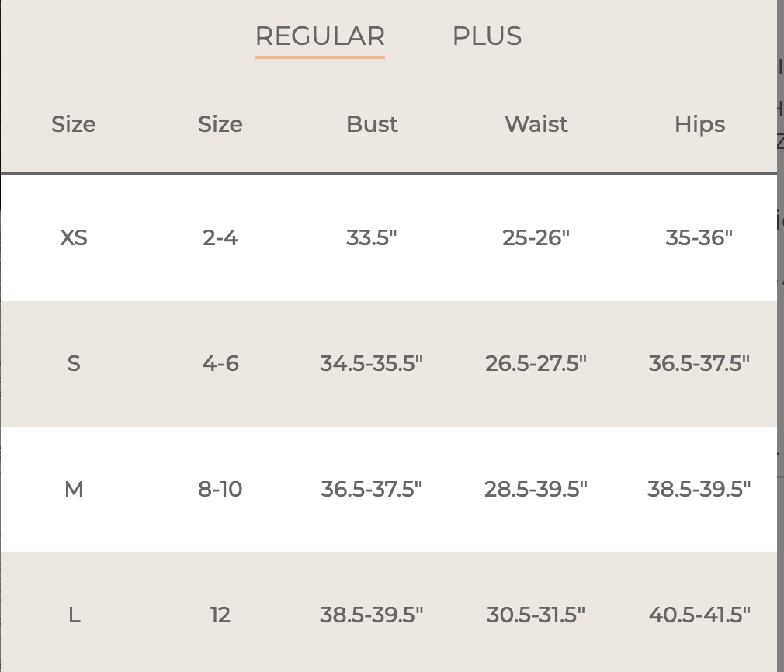Click the 25-26" waist measurement

tap(536, 238)
